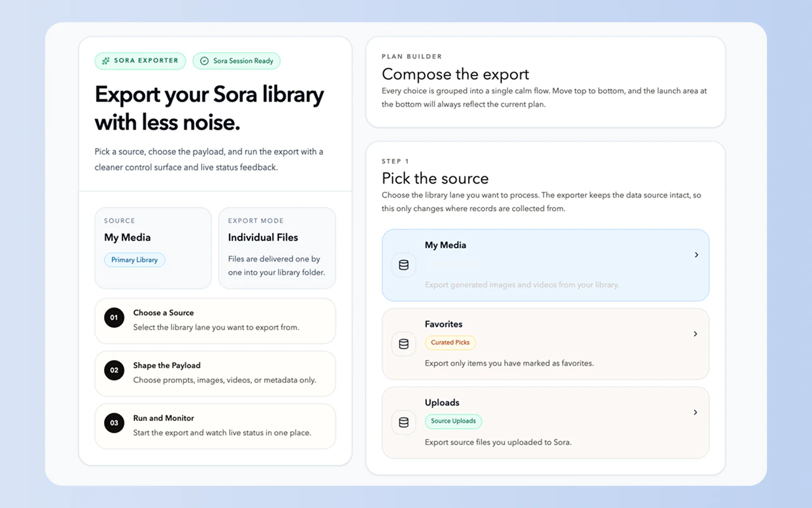Image resolution: width=812 pixels, height=508 pixels.
Task: Click 'Export generated images and videos from your library.'
Action: (x=522, y=284)
